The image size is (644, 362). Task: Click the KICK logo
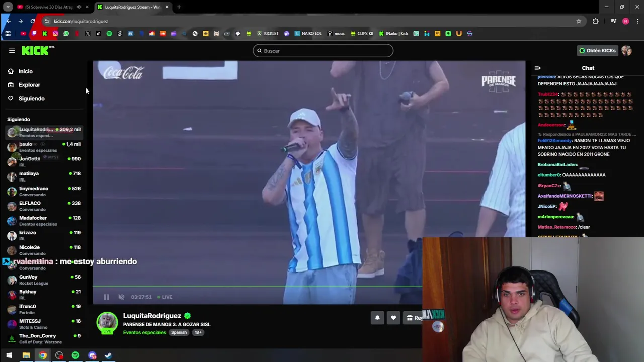[37, 50]
